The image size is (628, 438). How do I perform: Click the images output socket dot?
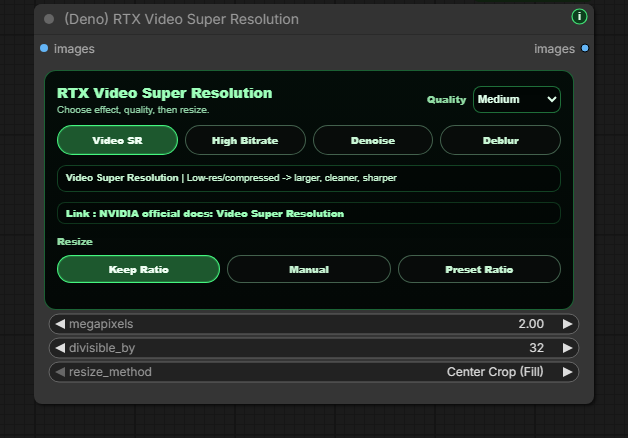[585, 48]
